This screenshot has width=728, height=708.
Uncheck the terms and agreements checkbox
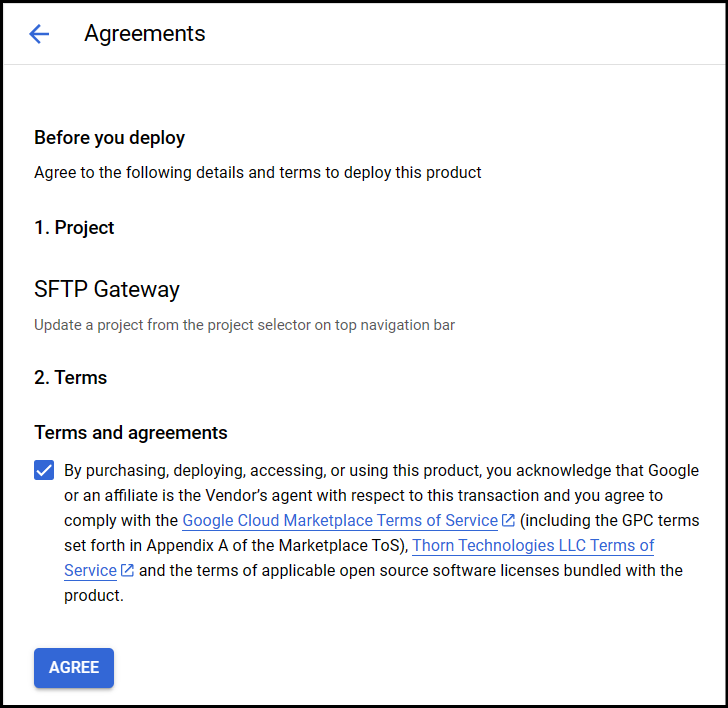tap(44, 470)
